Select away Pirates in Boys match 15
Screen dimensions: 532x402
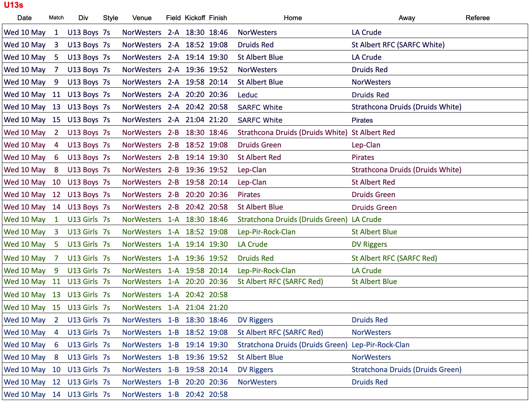tap(362, 120)
